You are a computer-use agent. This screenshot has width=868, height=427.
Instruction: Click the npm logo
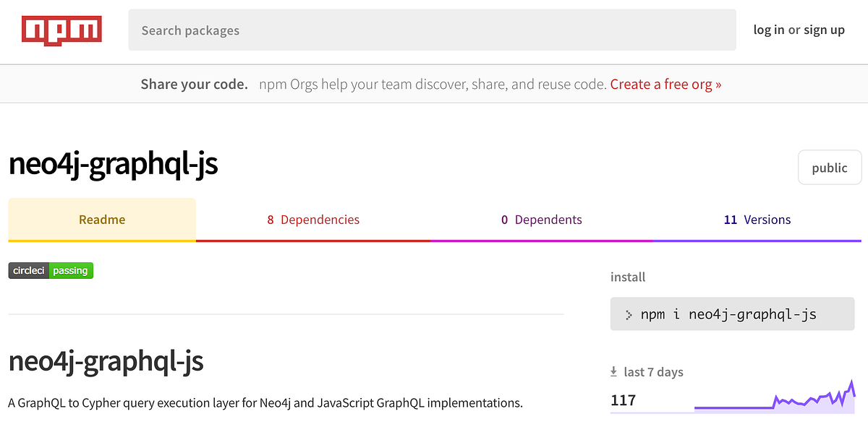pyautogui.click(x=61, y=30)
